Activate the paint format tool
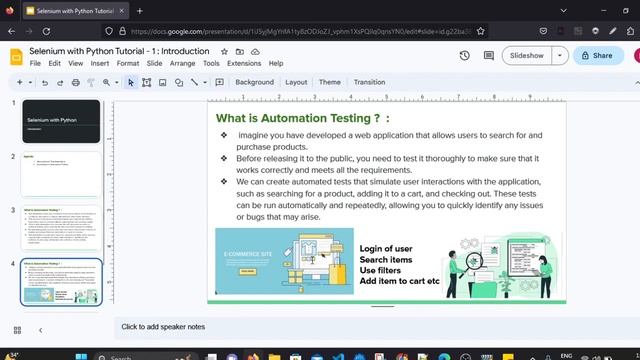640x360 pixels. (x=91, y=82)
